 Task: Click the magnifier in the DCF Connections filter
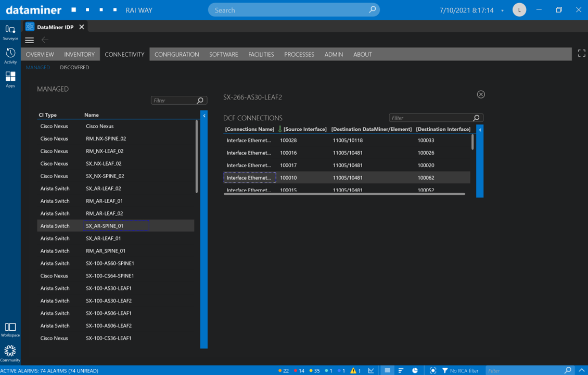point(476,118)
